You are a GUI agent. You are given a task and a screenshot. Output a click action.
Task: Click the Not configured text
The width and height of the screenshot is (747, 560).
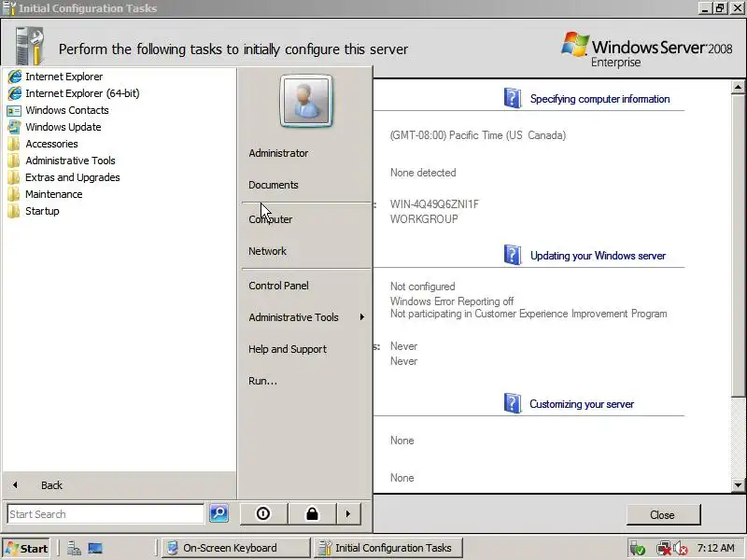(x=423, y=287)
